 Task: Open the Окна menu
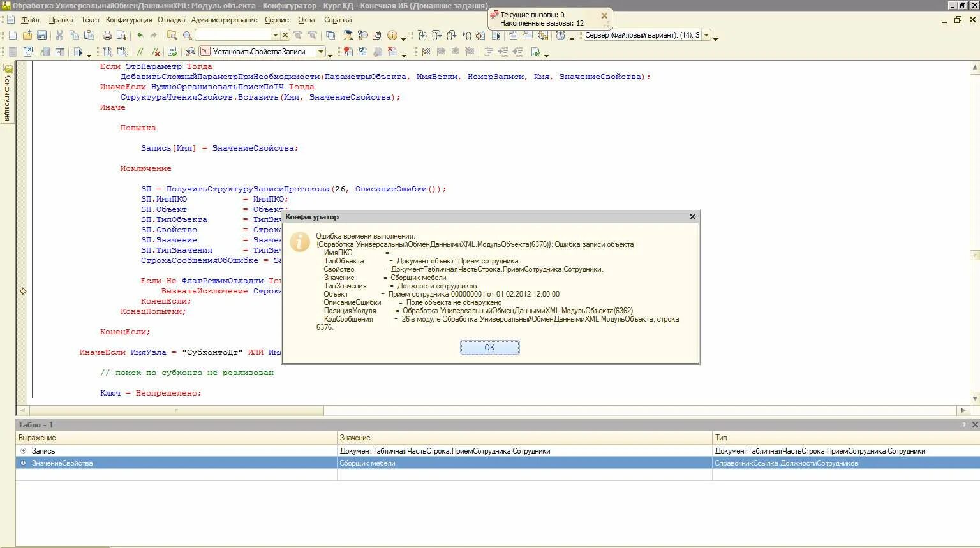306,20
